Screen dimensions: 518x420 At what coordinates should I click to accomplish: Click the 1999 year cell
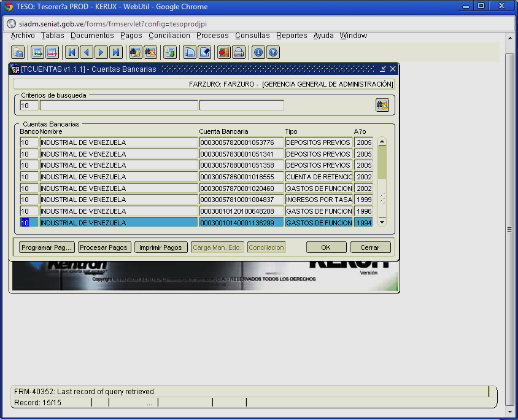pos(364,200)
